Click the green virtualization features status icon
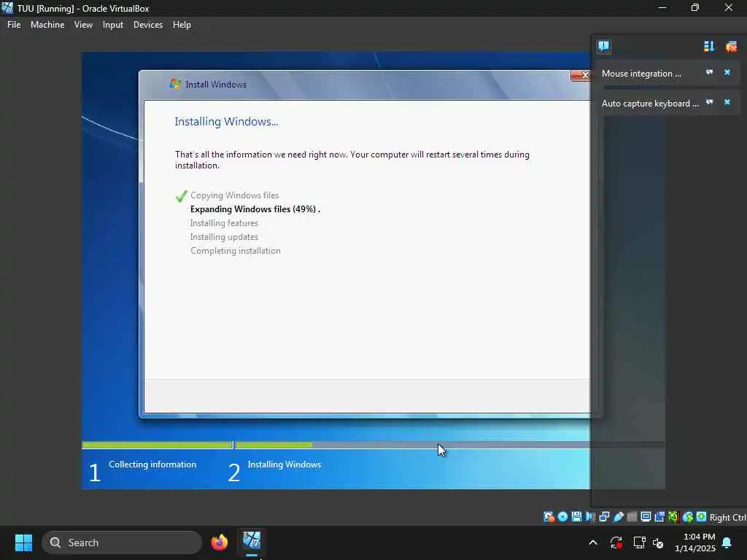Screen dimensions: 747x560 (x=673, y=517)
